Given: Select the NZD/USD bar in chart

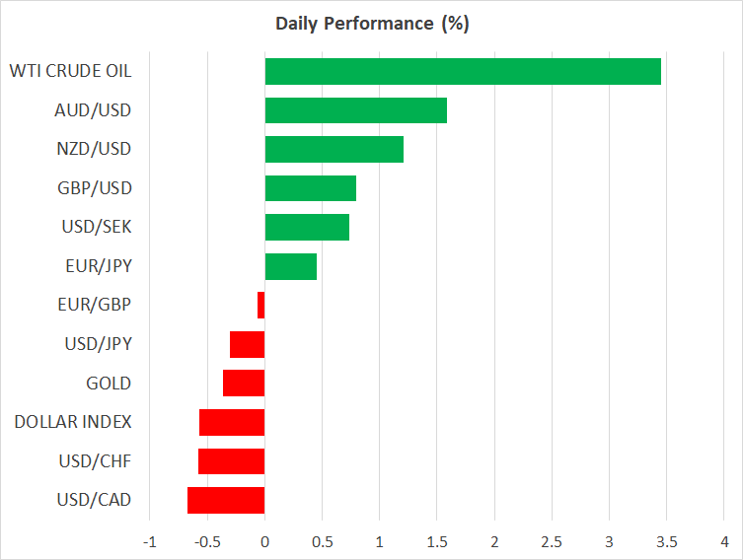Looking at the screenshot, I should coord(334,149).
